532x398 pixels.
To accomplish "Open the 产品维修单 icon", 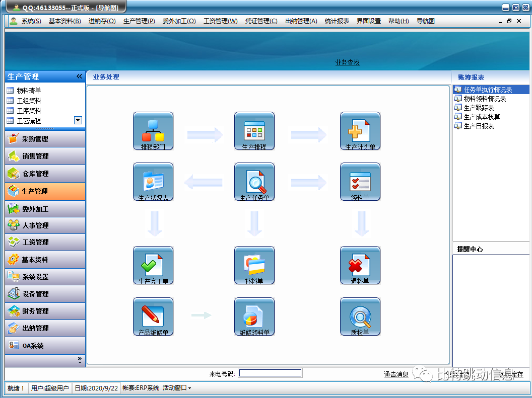I will click(x=153, y=315).
